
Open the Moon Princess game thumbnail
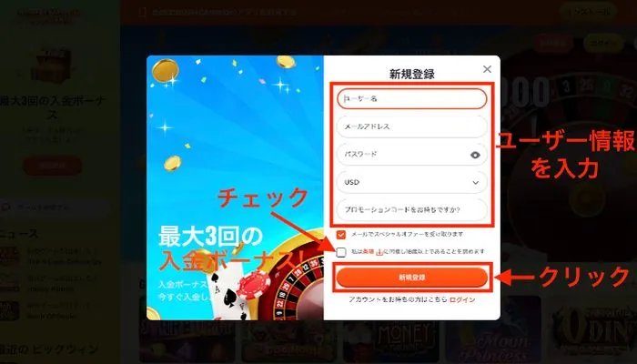[x=493, y=329]
